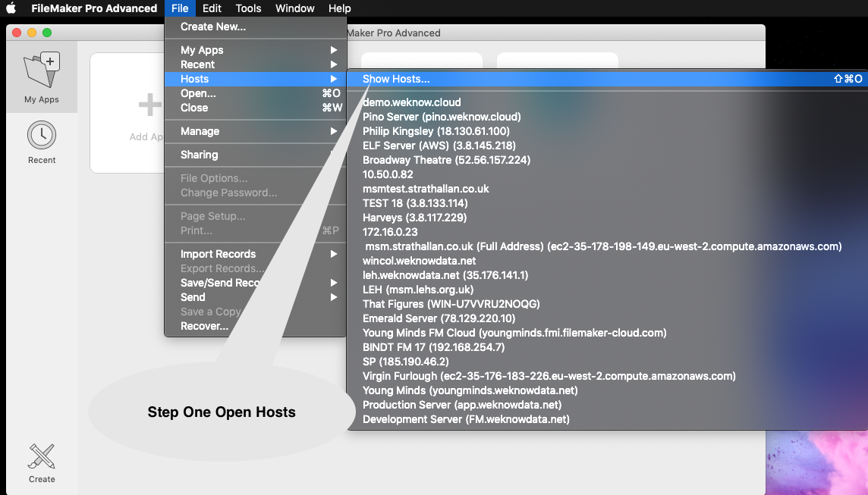Open the Edit menu
Image resolution: width=868 pixels, height=495 pixels.
pyautogui.click(x=212, y=8)
